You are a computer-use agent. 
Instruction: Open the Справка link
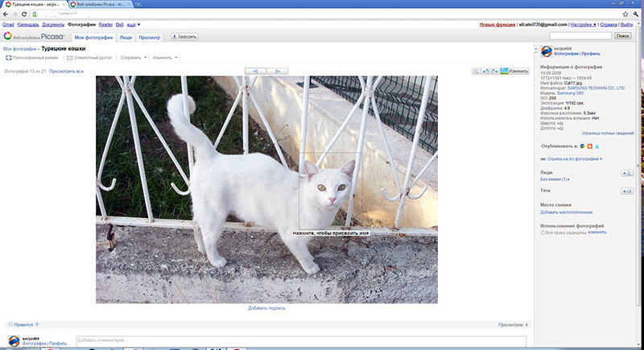[x=609, y=25]
